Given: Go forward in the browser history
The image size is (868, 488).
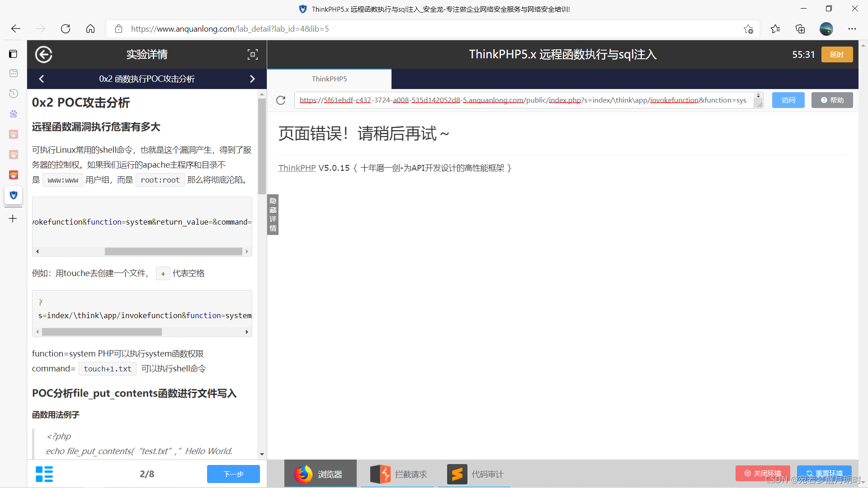Looking at the screenshot, I should pyautogui.click(x=41, y=29).
